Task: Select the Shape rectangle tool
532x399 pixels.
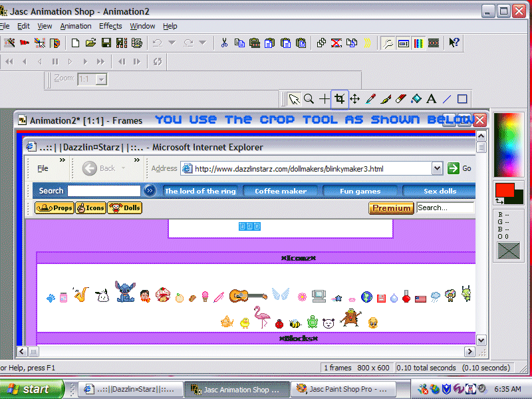Action: (x=462, y=99)
